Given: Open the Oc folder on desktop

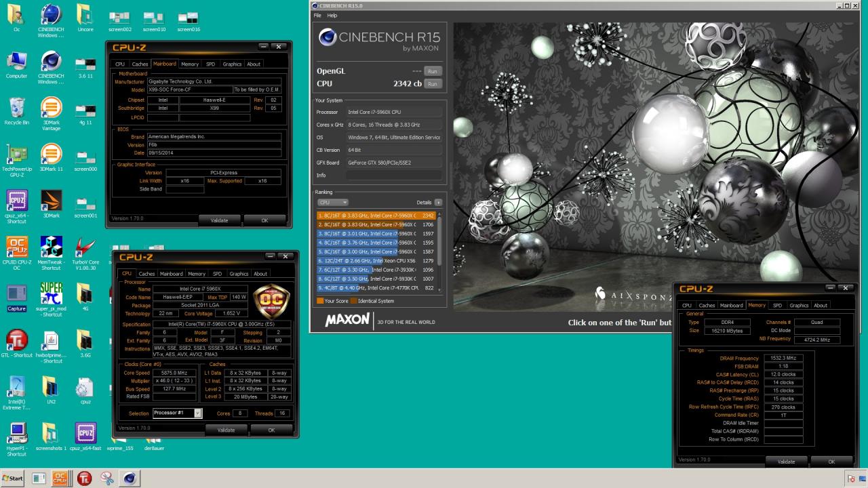Looking at the screenshot, I should 16,17.
